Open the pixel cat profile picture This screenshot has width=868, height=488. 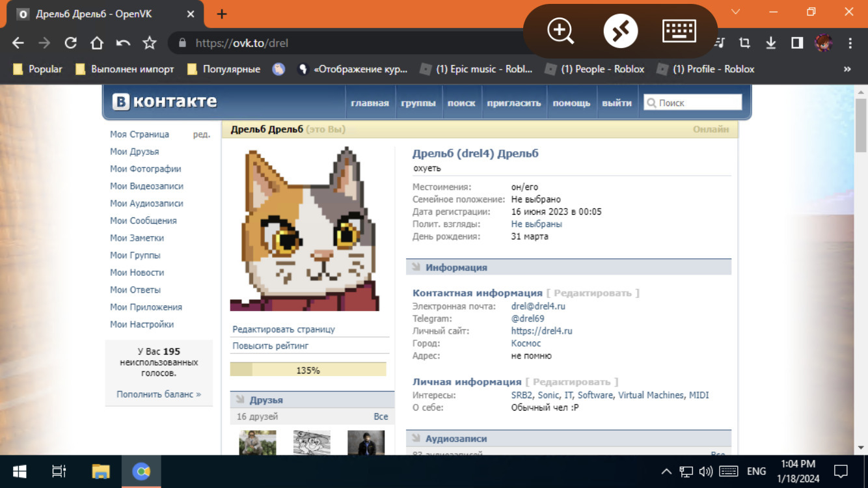pyautogui.click(x=305, y=228)
